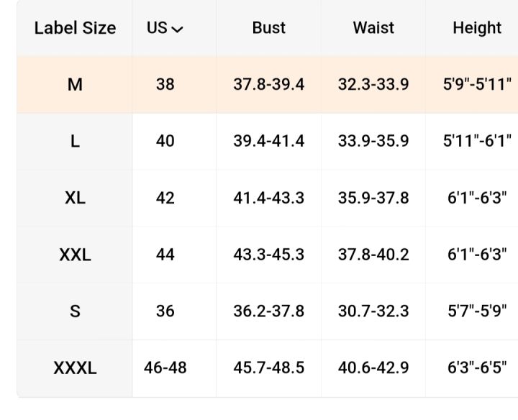The image size is (518, 420).
Task: Click the Height column header
Action: [477, 28]
